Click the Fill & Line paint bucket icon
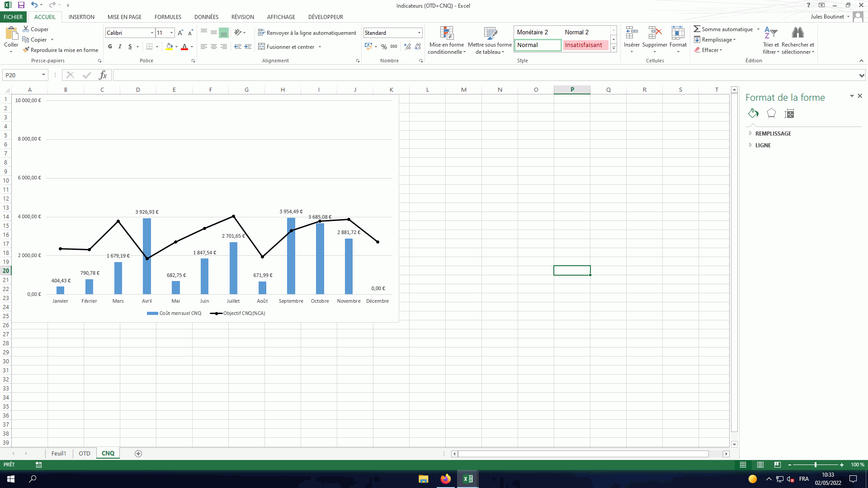The height and width of the screenshot is (488, 868). pos(753,113)
